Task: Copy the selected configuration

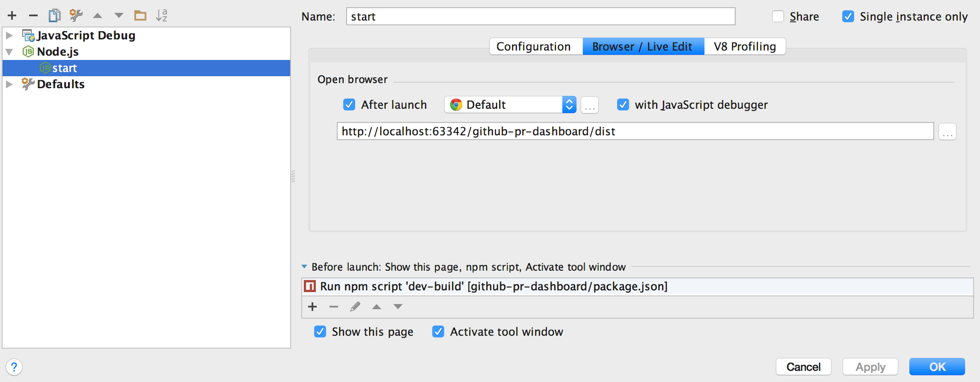Action: (54, 16)
